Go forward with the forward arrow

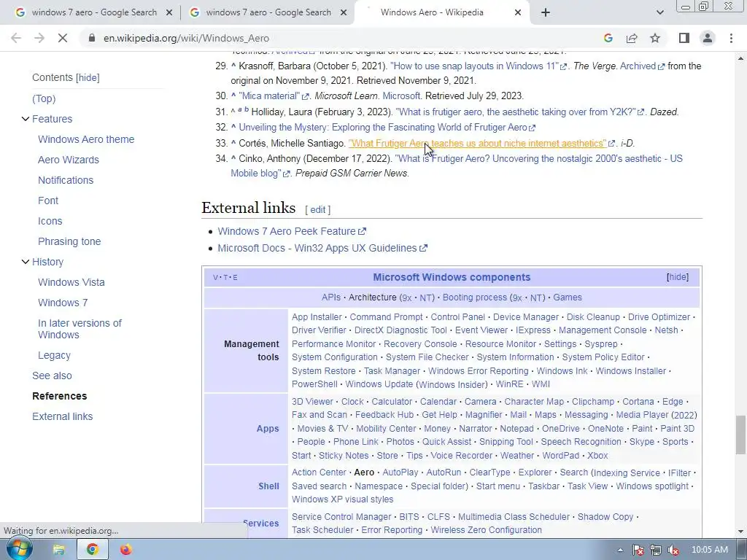tap(39, 38)
